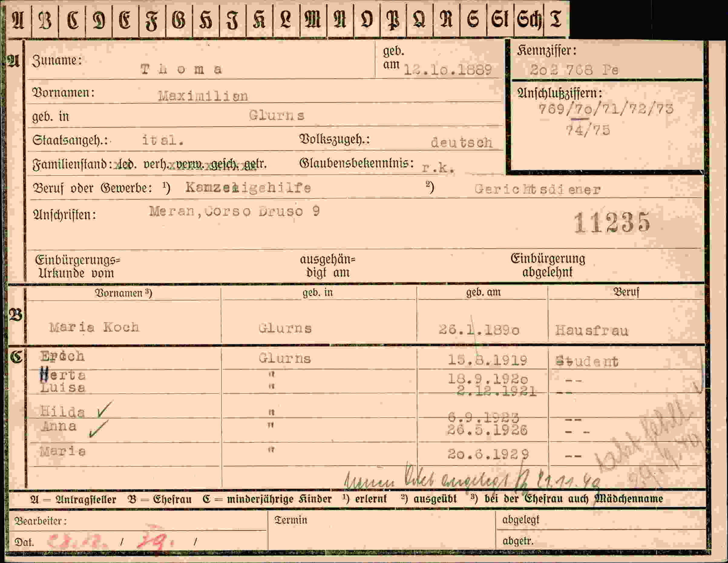This screenshot has width=728, height=563.
Task: Click the religion value 'r.k.'
Action: pyautogui.click(x=438, y=168)
